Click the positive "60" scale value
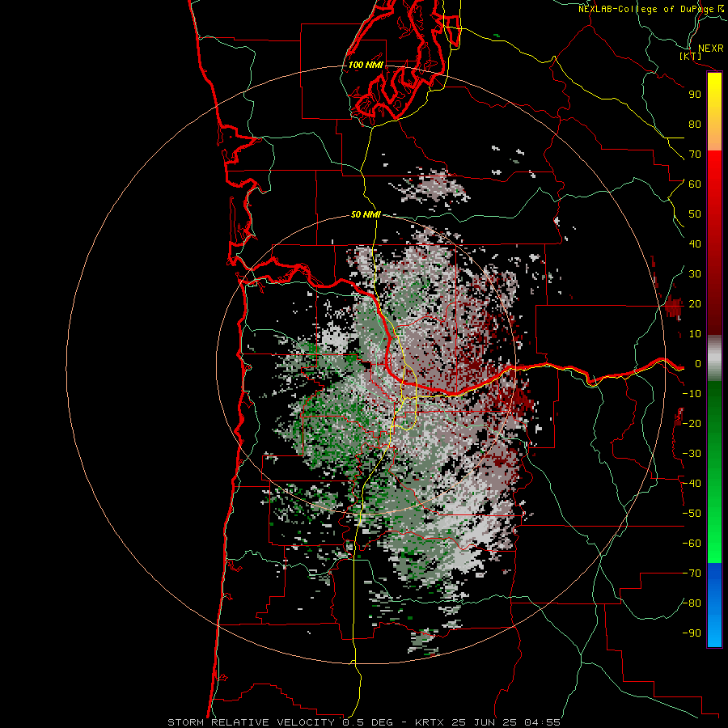This screenshot has height=728, width=728. [695, 184]
